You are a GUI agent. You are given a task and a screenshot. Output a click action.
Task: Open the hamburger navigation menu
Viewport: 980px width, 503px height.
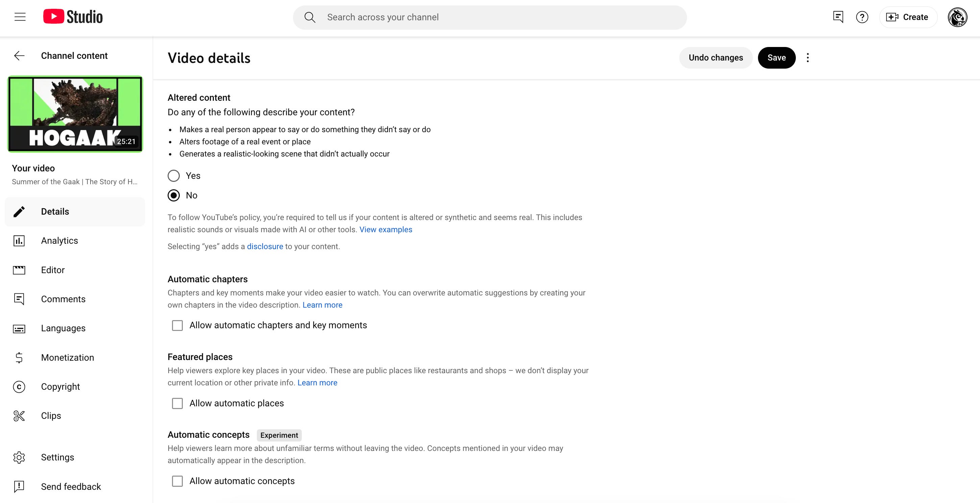[20, 17]
